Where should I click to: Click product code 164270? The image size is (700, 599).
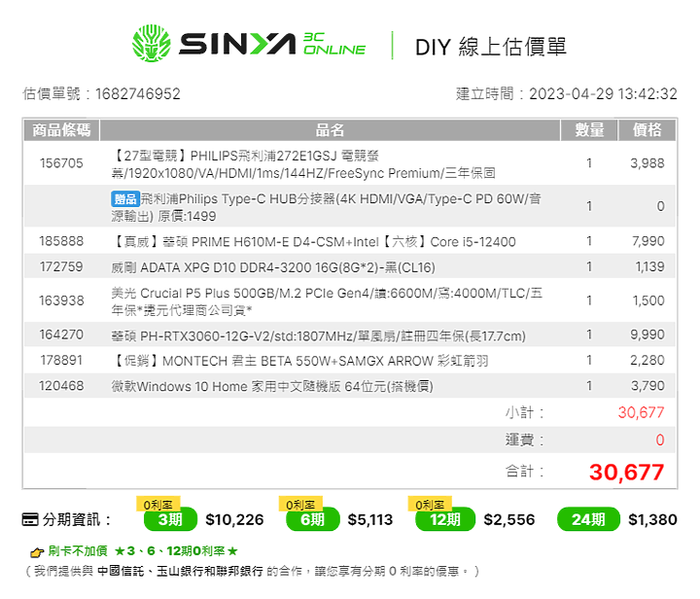pos(61,335)
